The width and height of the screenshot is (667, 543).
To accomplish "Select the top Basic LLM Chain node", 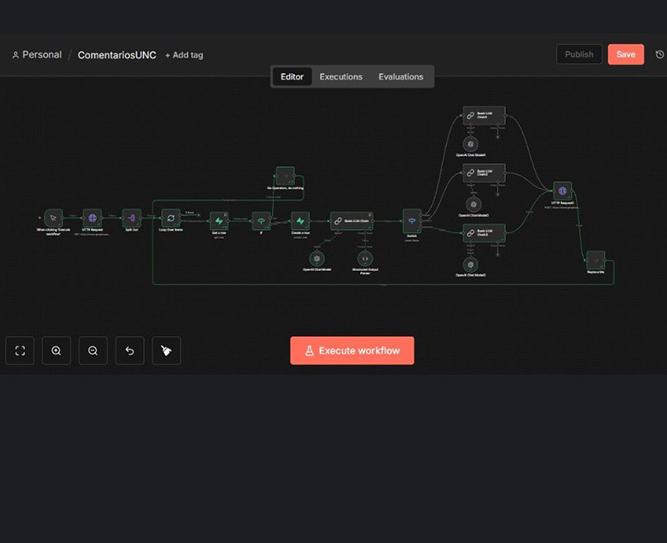I will click(484, 115).
